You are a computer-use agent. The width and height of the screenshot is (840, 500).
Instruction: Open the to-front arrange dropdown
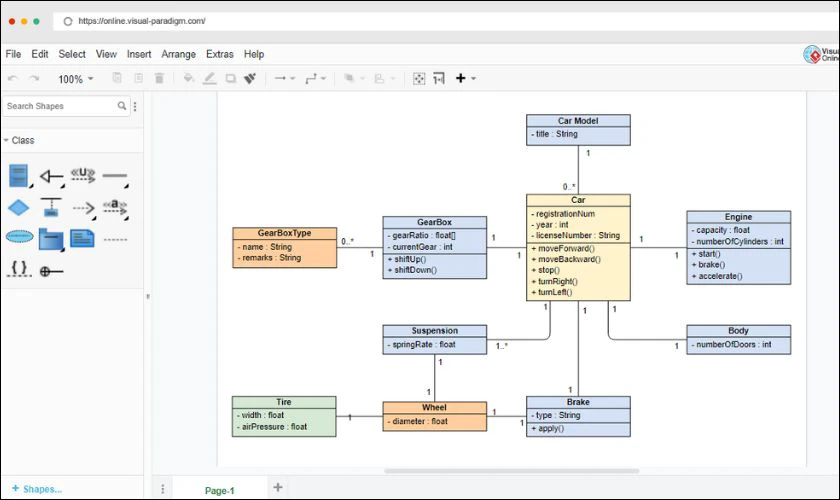[x=354, y=78]
